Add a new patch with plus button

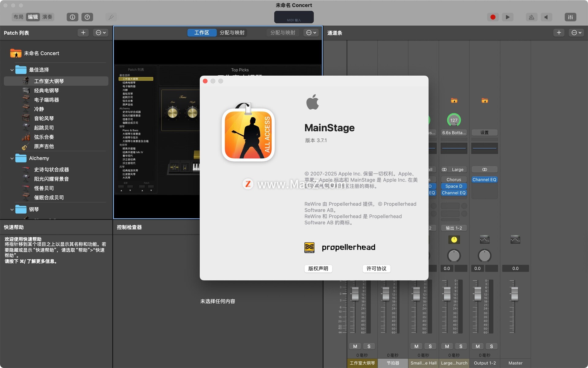83,33
